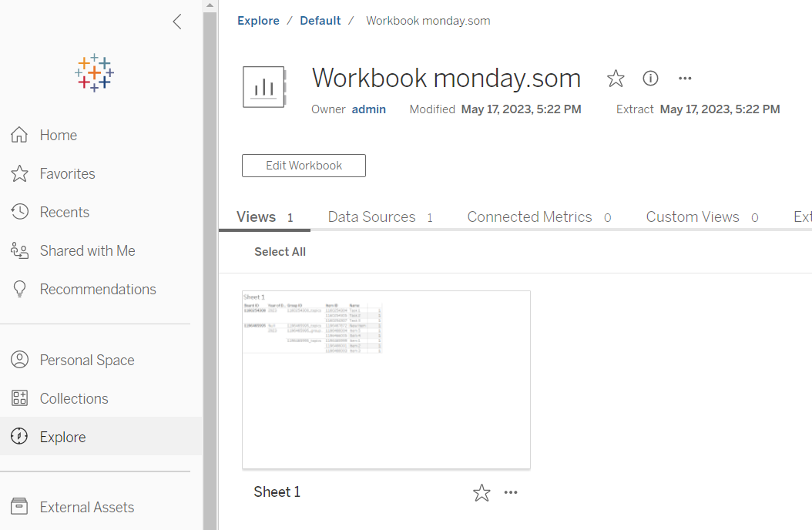The width and height of the screenshot is (812, 530).
Task: Favorite the workbook with the star by its title
Action: [616, 79]
